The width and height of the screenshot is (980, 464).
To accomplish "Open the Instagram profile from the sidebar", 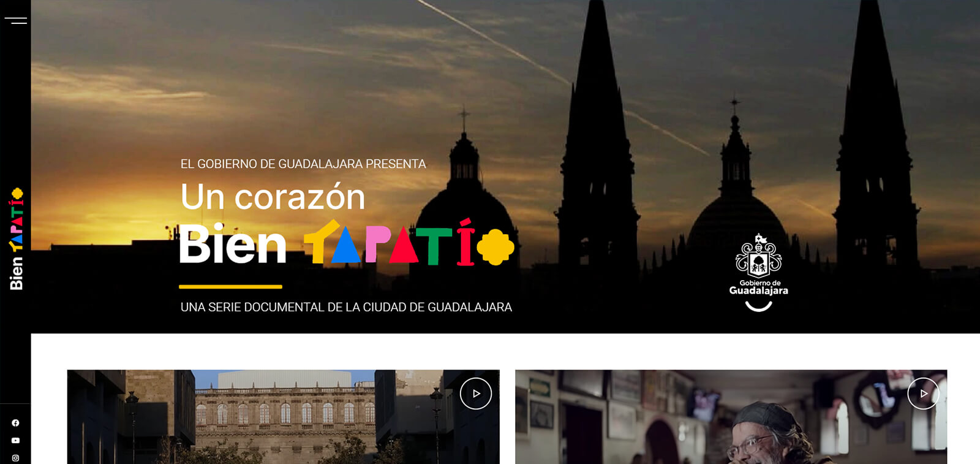I will [x=15, y=458].
